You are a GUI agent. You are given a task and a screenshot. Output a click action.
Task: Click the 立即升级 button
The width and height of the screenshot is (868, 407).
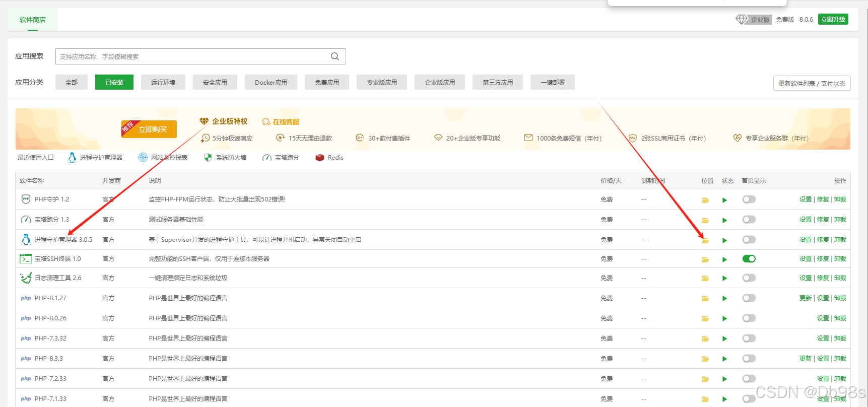(x=833, y=19)
